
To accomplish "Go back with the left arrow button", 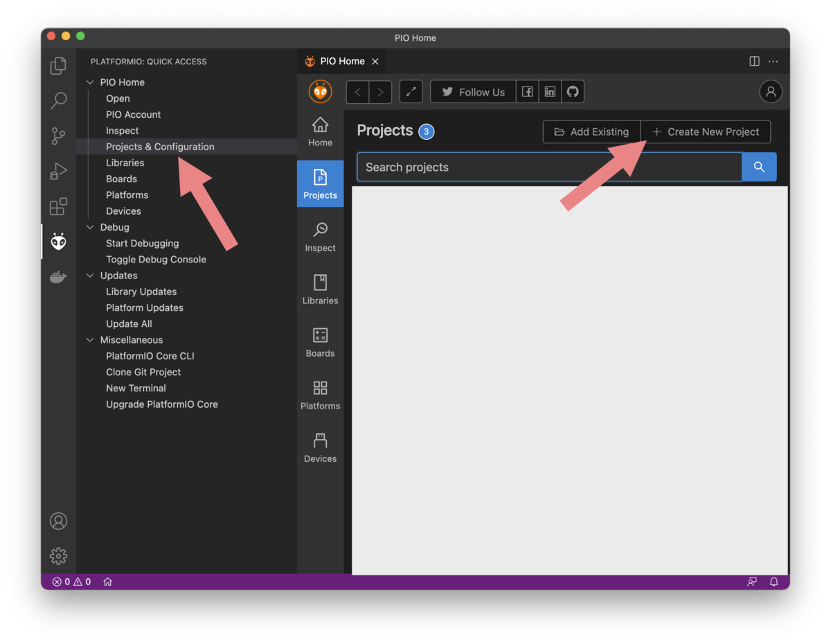I will coord(357,92).
